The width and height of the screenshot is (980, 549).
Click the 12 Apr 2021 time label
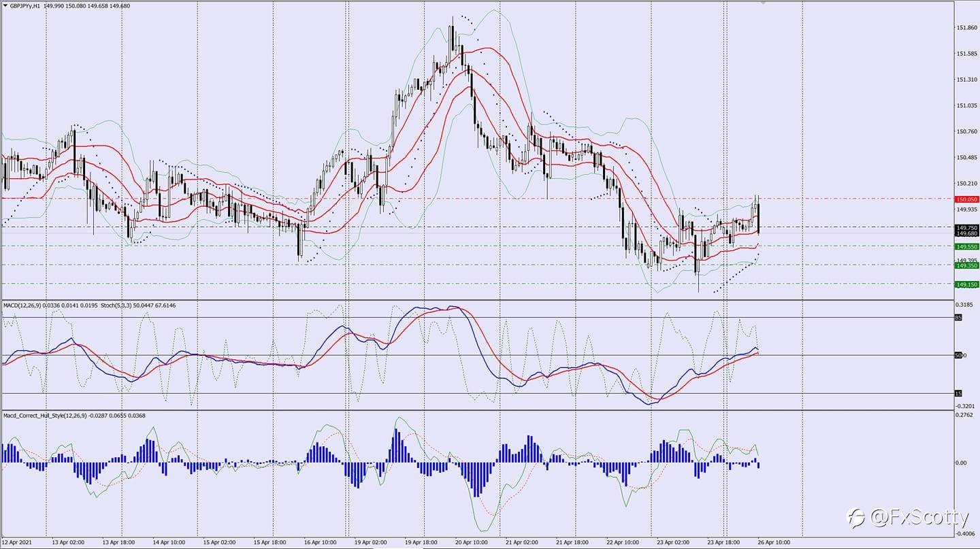coord(17,543)
